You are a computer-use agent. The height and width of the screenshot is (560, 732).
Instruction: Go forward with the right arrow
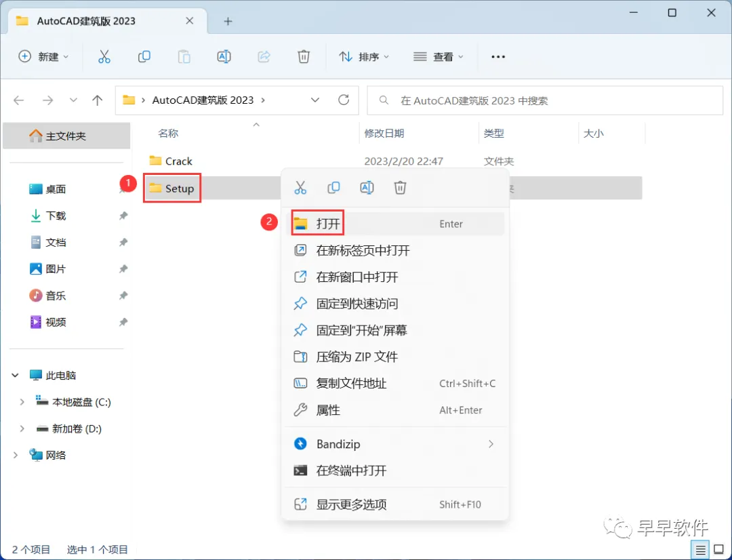(x=47, y=100)
